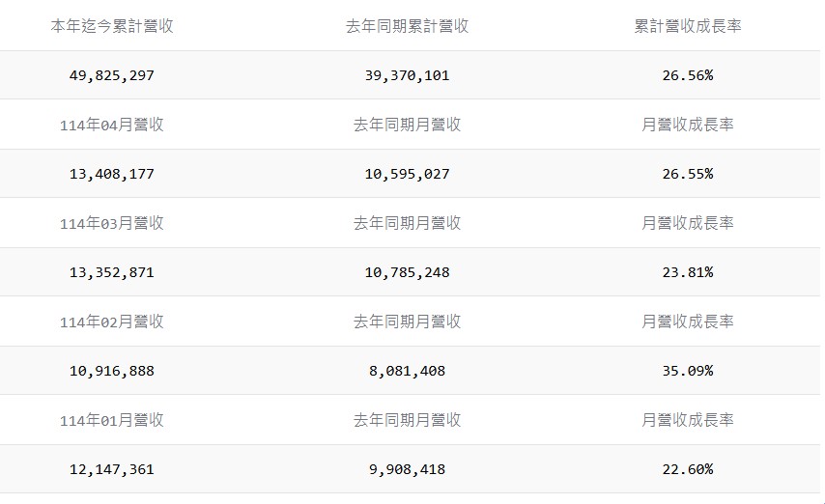Image resolution: width=825 pixels, height=504 pixels.
Task: Select March revenue value 13,352,871
Action: [112, 272]
